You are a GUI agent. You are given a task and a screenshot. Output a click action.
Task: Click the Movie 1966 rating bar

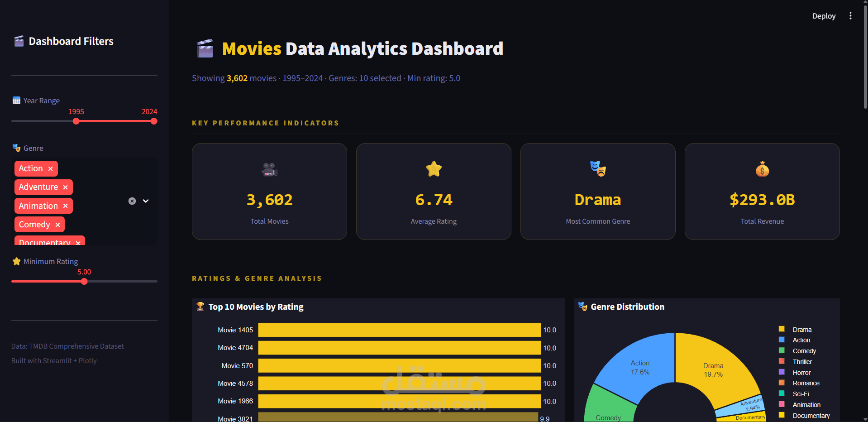[x=400, y=401]
